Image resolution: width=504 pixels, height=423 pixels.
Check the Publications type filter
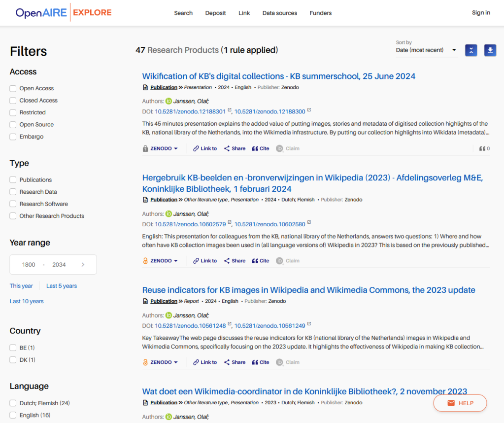[x=13, y=180]
